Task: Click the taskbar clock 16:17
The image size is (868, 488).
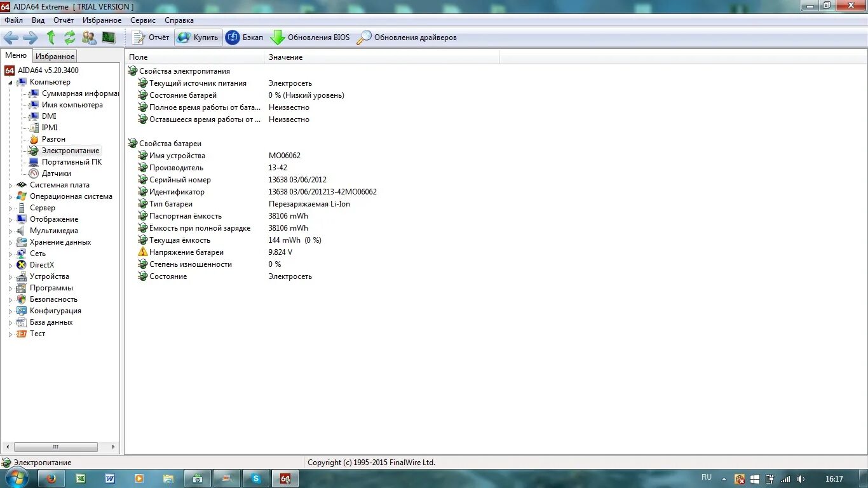Action: pyautogui.click(x=834, y=479)
